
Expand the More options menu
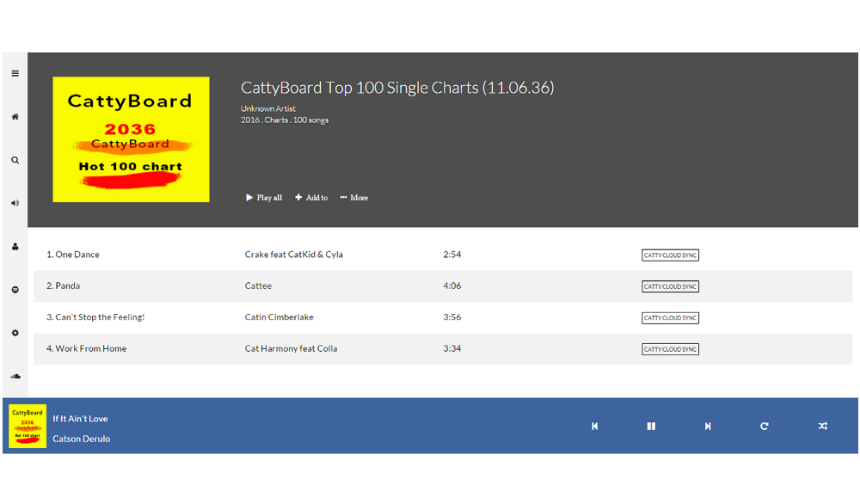coord(353,198)
